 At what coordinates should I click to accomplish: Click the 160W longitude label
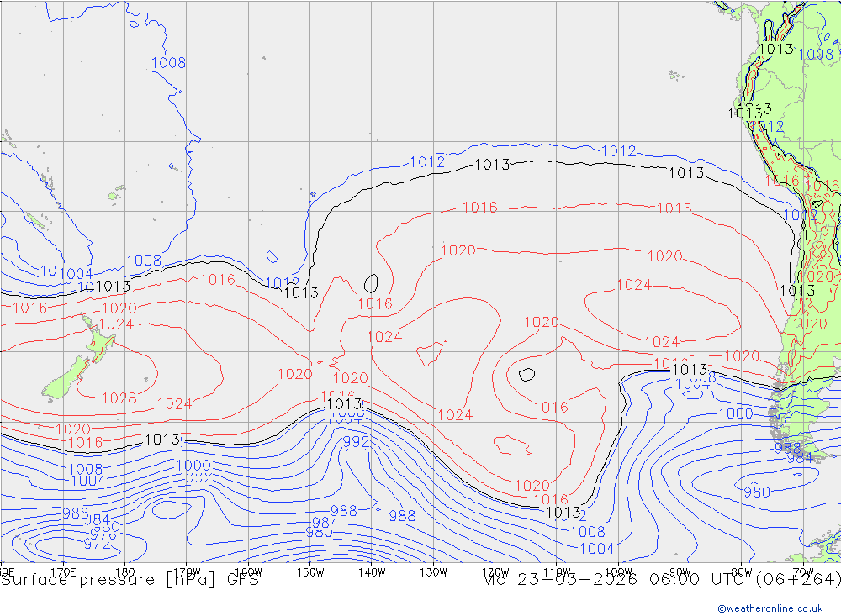point(248,572)
